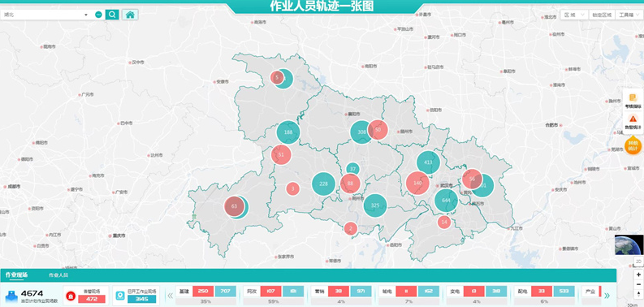644x307 pixels.
Task: Click the orange 其他统计 round button
Action: 633,145
